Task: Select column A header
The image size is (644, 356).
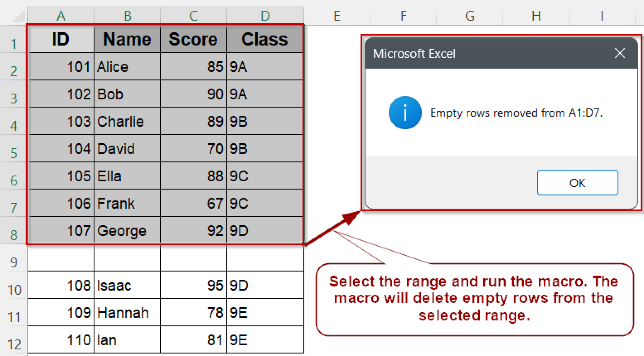Action: click(x=61, y=15)
